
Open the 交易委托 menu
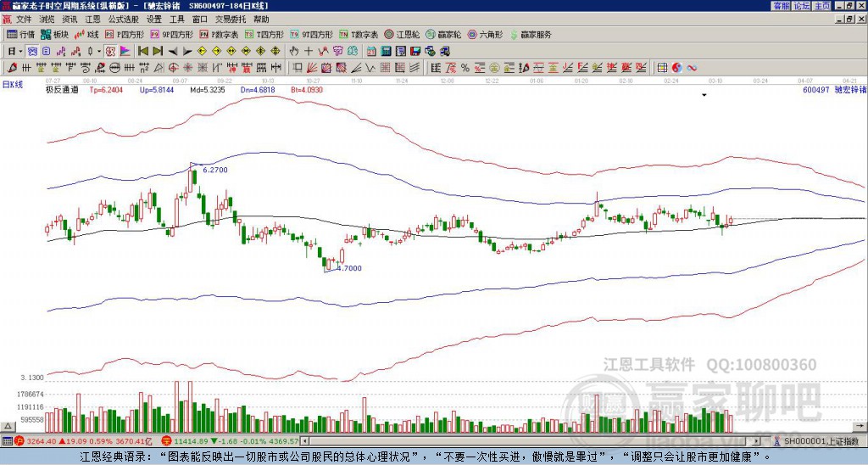tap(231, 20)
